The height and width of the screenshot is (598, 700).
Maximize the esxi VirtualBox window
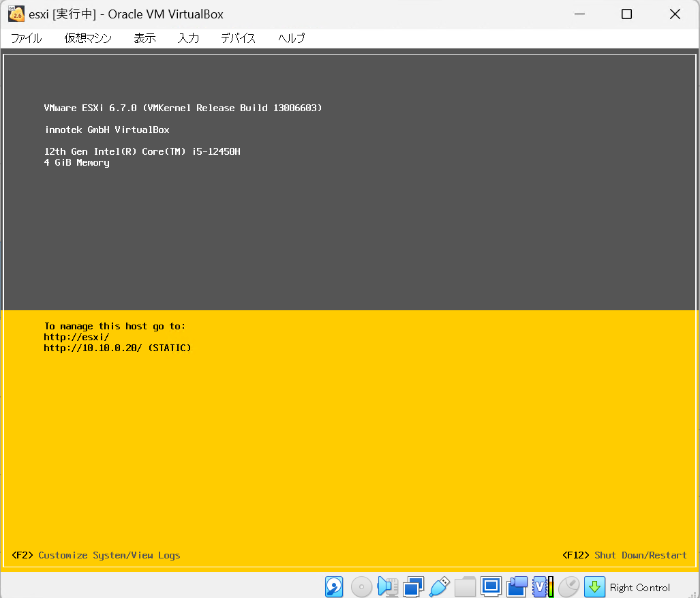click(627, 14)
